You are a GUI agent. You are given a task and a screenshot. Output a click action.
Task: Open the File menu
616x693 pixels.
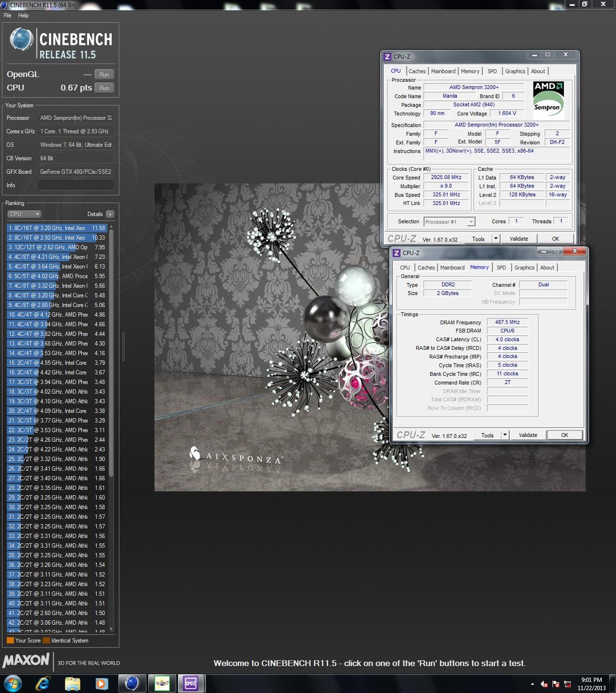click(8, 15)
